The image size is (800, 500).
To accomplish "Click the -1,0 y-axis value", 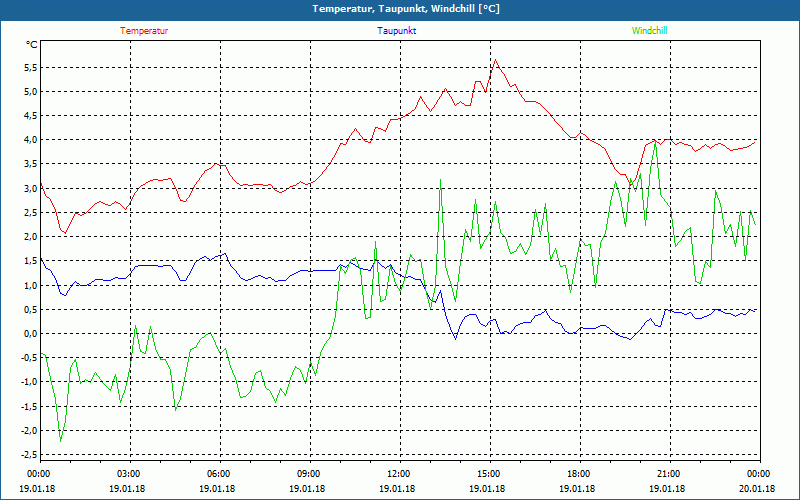I will click(29, 382).
